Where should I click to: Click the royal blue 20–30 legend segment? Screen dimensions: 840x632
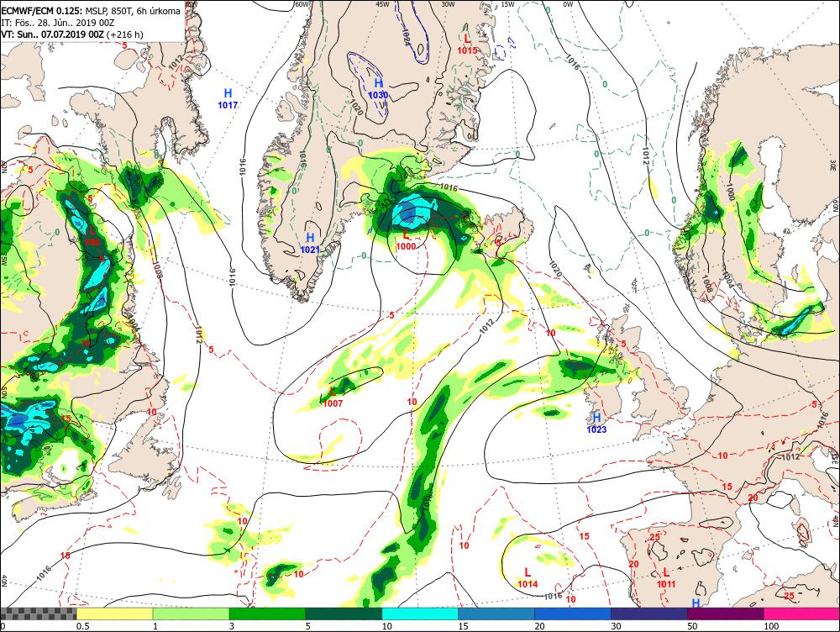tap(573, 614)
